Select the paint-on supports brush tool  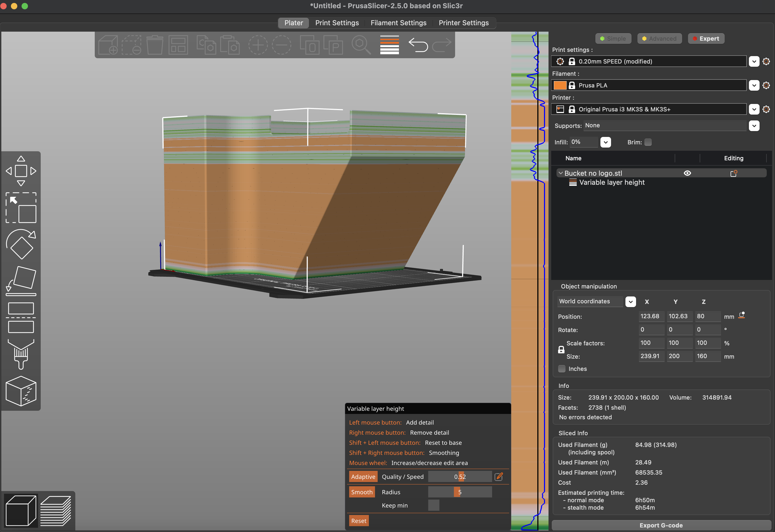[21, 354]
